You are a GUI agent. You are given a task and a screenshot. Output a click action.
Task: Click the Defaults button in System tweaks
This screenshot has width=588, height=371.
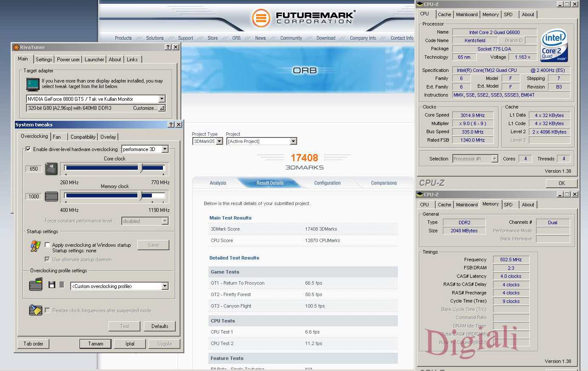click(x=159, y=326)
